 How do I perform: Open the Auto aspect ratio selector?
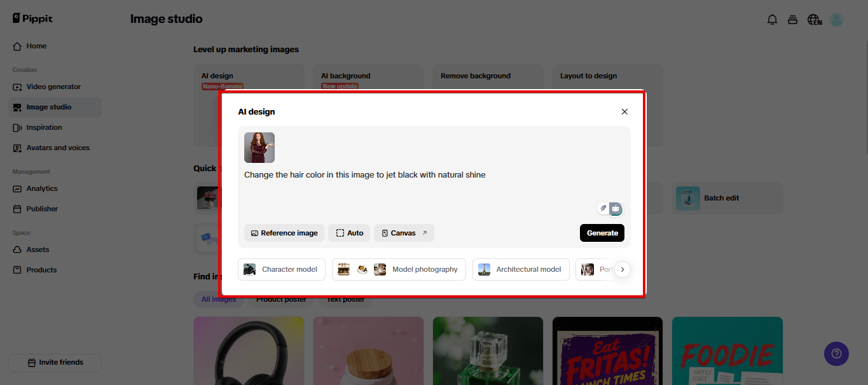pyautogui.click(x=349, y=233)
